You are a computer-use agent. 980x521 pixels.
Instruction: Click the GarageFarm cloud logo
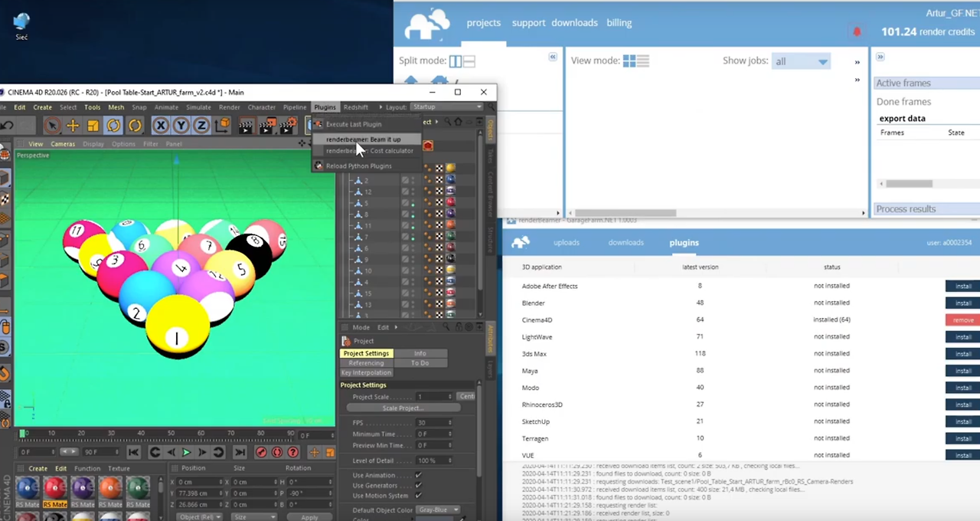(x=426, y=24)
